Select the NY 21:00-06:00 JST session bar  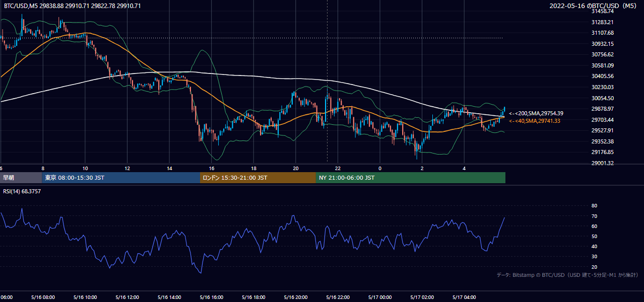point(411,178)
